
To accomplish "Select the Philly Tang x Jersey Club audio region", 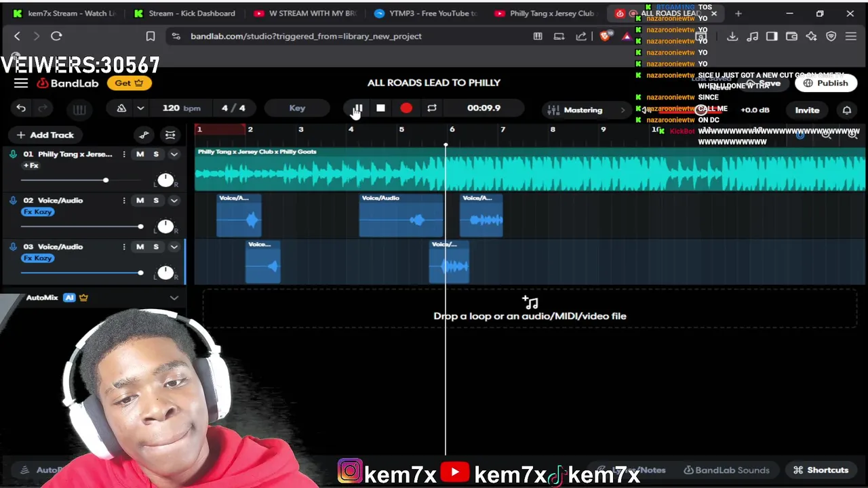I will (x=530, y=169).
